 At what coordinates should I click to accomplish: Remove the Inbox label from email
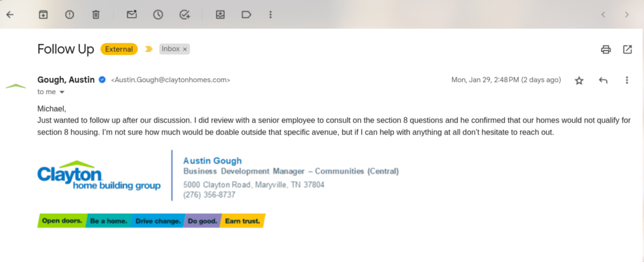pos(185,49)
